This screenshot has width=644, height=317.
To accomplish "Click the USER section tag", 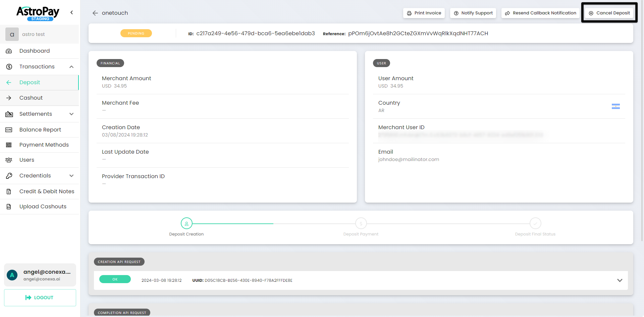I will click(381, 63).
